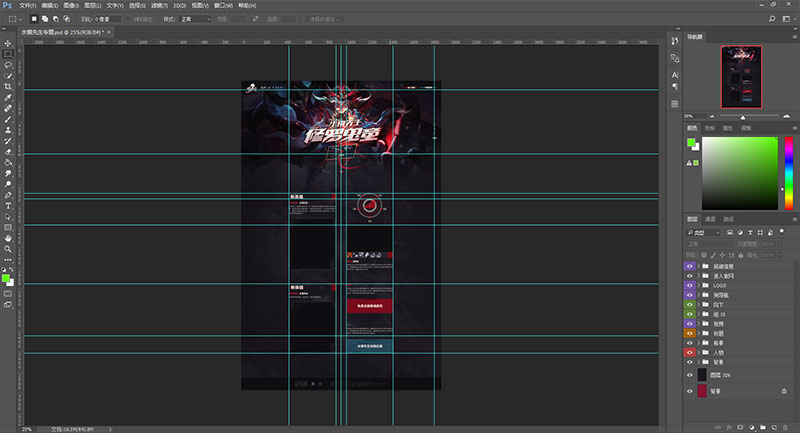Open the Edit Toolbar three-dots menu
Image resolution: width=800 pixels, height=433 pixels.
8,260
